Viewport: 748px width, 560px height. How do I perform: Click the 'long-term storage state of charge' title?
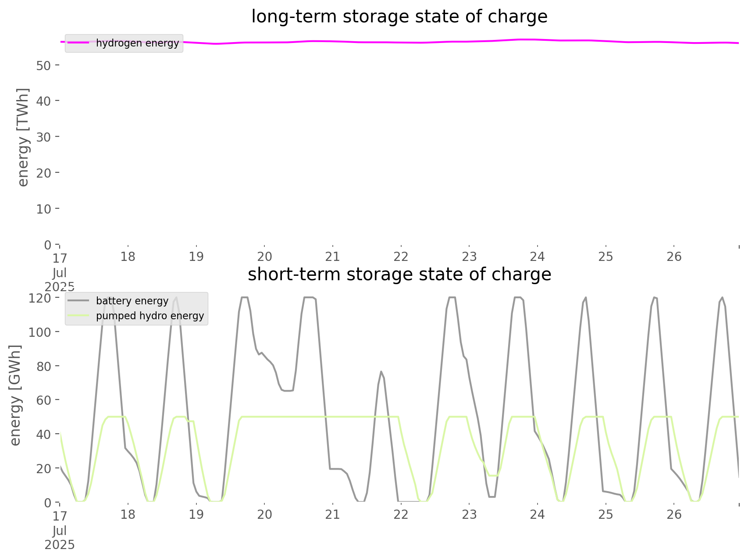point(399,17)
